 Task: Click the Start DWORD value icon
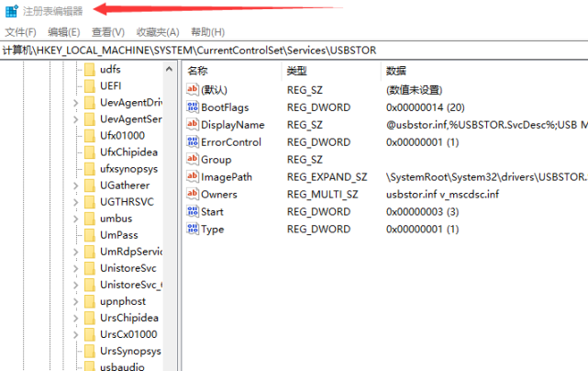pyautogui.click(x=193, y=212)
